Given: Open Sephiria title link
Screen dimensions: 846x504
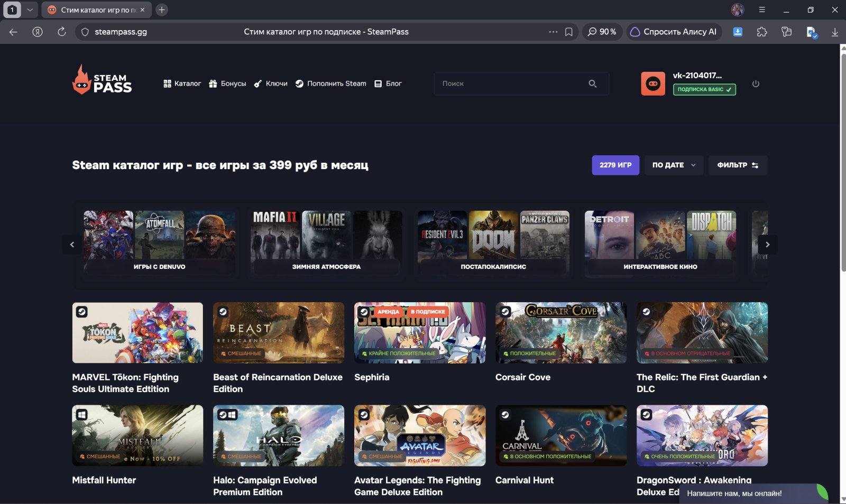Looking at the screenshot, I should point(372,377).
